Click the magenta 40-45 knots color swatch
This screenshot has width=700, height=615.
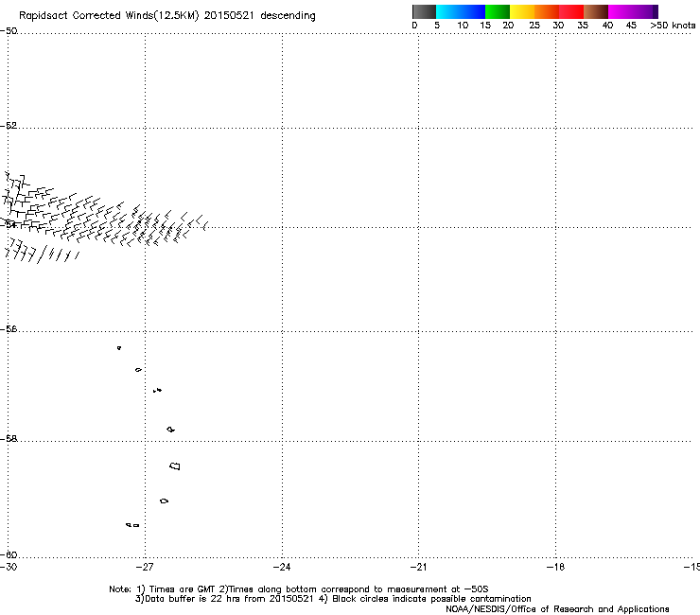pyautogui.click(x=621, y=11)
